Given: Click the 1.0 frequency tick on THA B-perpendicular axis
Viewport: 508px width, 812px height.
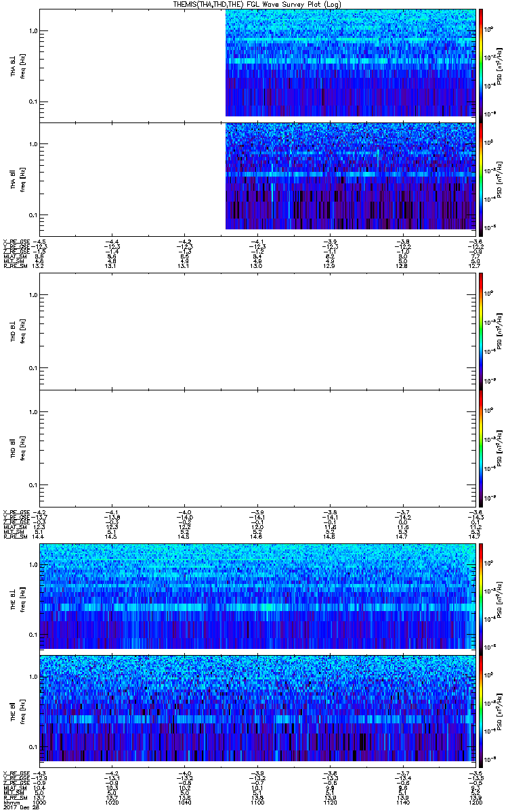Looking at the screenshot, I should [33, 30].
